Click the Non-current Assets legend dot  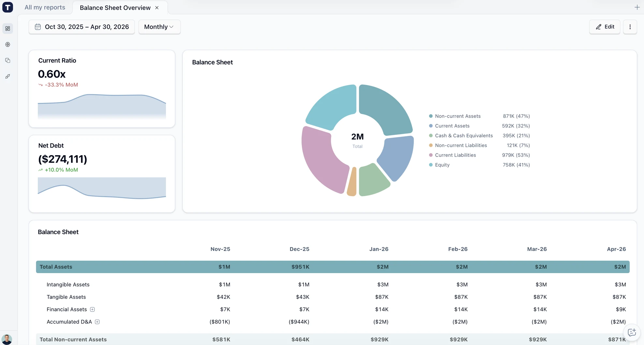coord(431,116)
